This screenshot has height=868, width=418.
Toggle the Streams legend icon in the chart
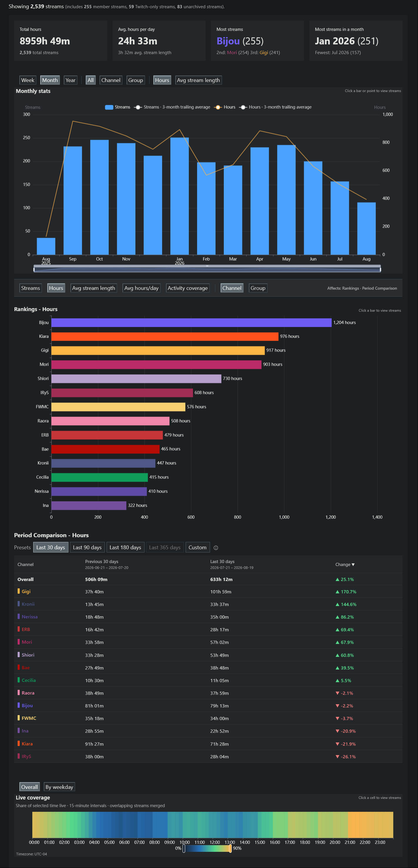(x=109, y=107)
